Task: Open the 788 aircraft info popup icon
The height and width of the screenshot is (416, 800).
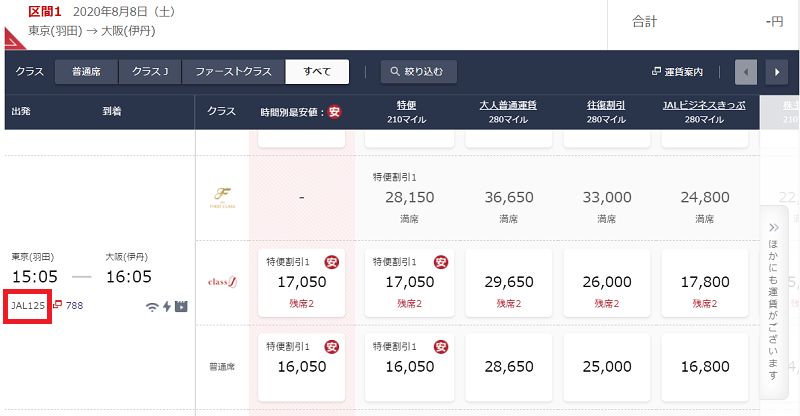Action: pos(58,305)
